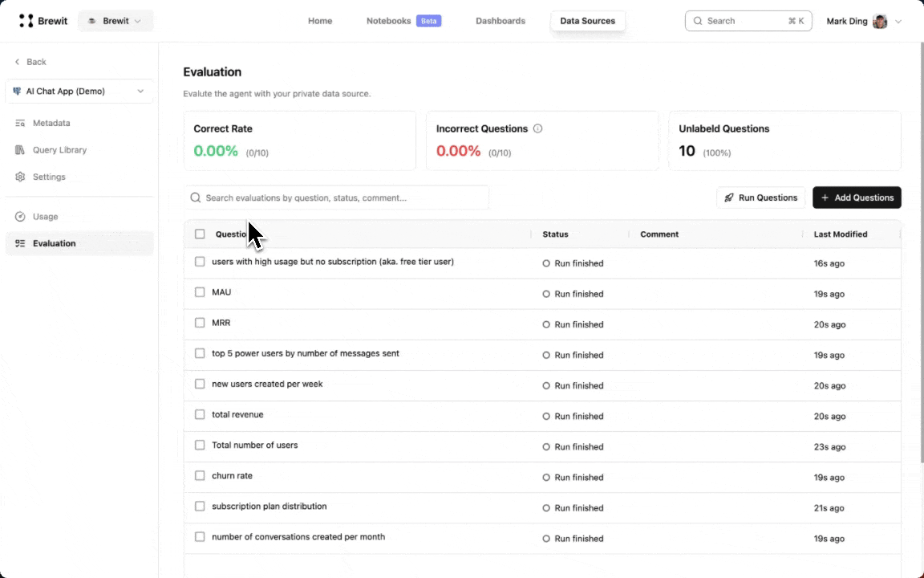
Task: Select the churn rate row checkbox
Action: tap(200, 475)
